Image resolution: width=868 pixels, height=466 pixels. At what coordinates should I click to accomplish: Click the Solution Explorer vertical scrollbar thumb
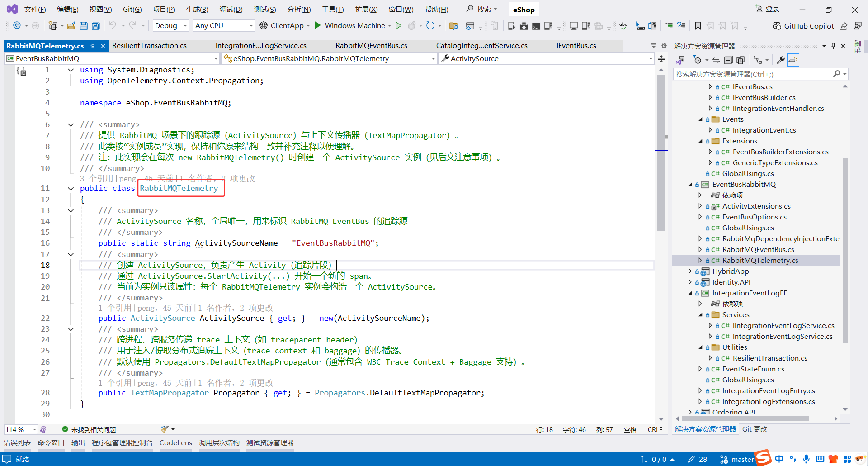pyautogui.click(x=845, y=250)
